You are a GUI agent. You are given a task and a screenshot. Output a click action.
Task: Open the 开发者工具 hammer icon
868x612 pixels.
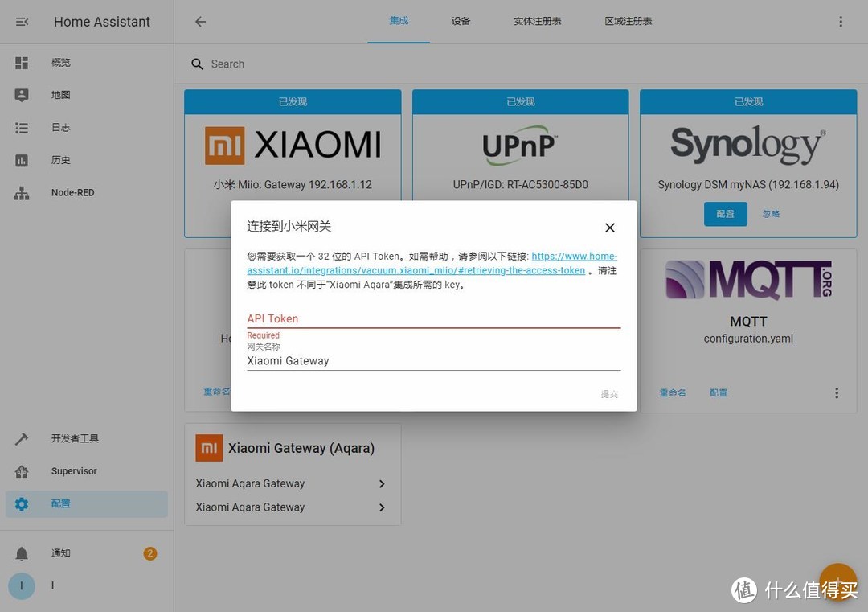(22, 438)
